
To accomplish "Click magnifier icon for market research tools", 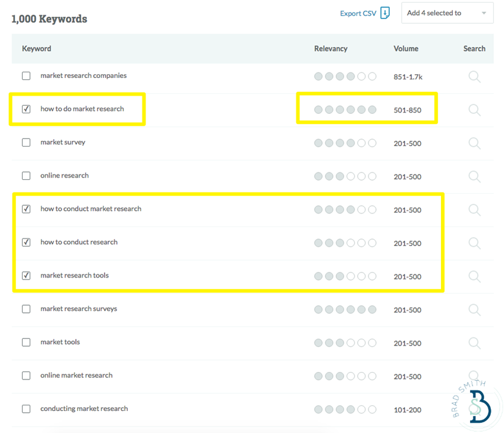I will (x=474, y=276).
